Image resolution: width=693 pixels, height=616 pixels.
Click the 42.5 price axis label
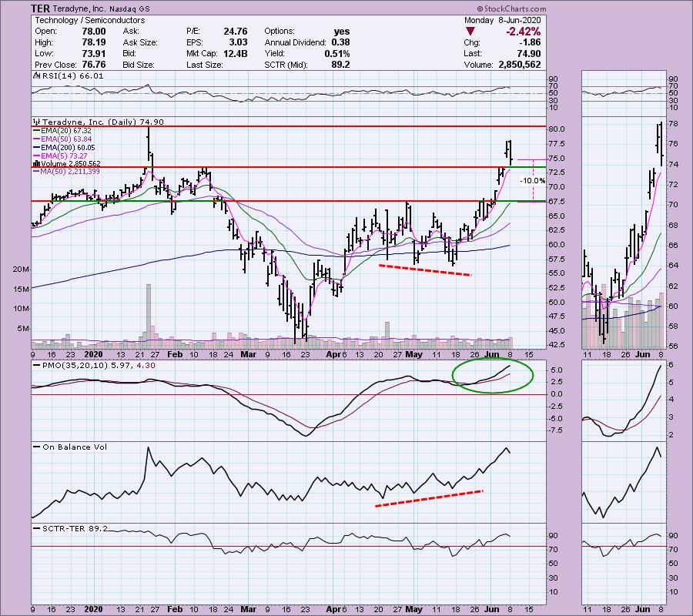pos(557,345)
